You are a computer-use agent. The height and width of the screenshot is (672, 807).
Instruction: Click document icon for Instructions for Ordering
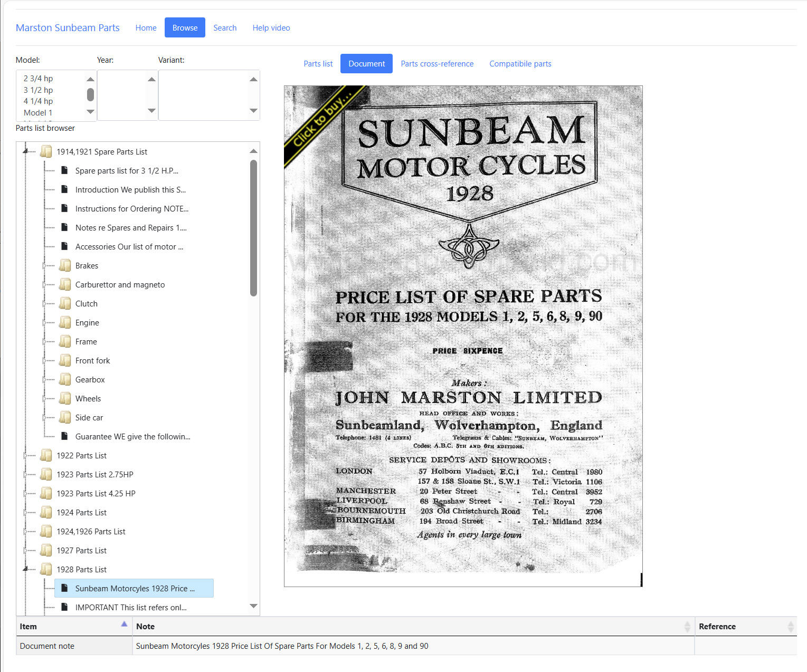64,208
